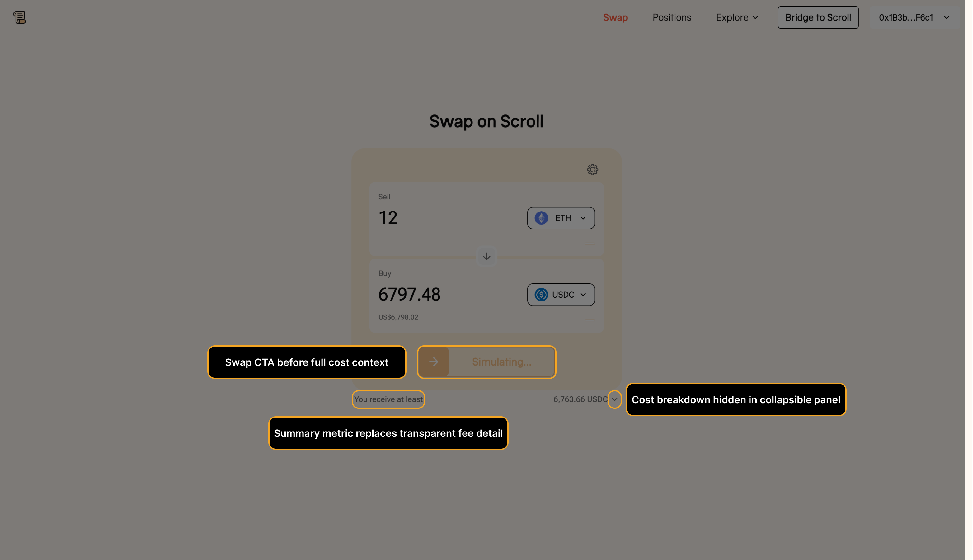
Task: Switch to the Swap tab
Action: pyautogui.click(x=615, y=17)
